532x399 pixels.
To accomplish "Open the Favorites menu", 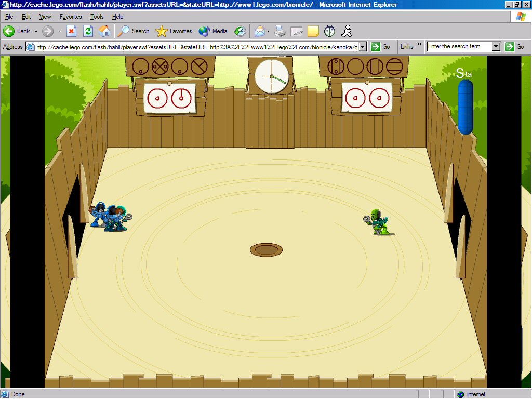I will point(71,17).
